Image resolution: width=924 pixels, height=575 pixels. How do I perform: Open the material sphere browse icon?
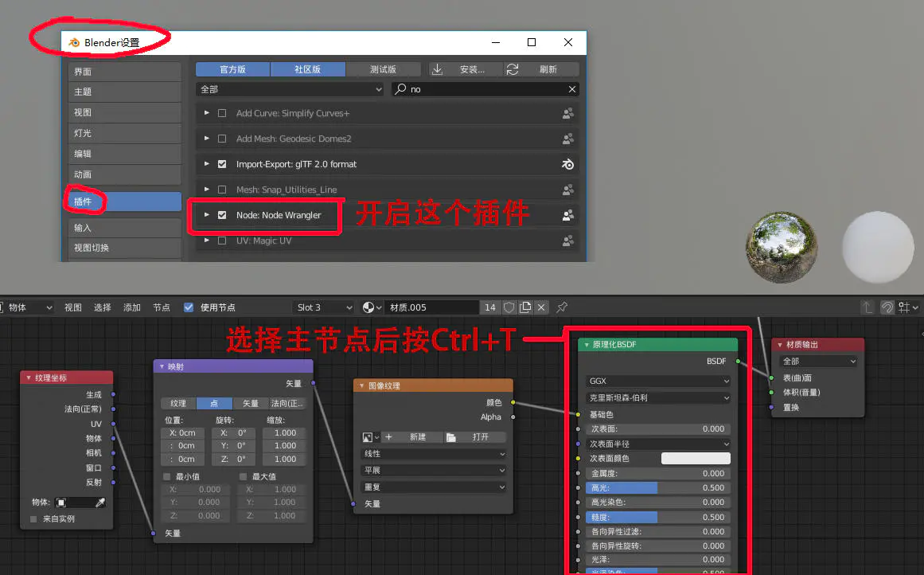pos(372,307)
